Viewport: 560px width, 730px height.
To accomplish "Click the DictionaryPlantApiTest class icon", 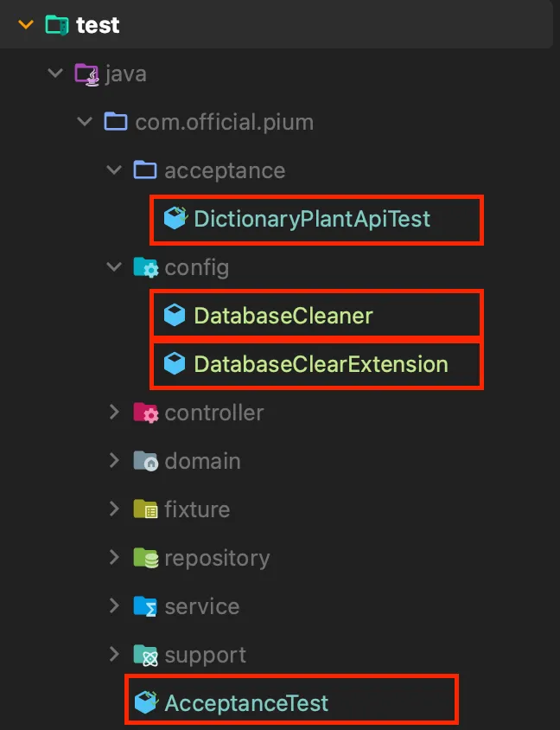I will pos(175,219).
